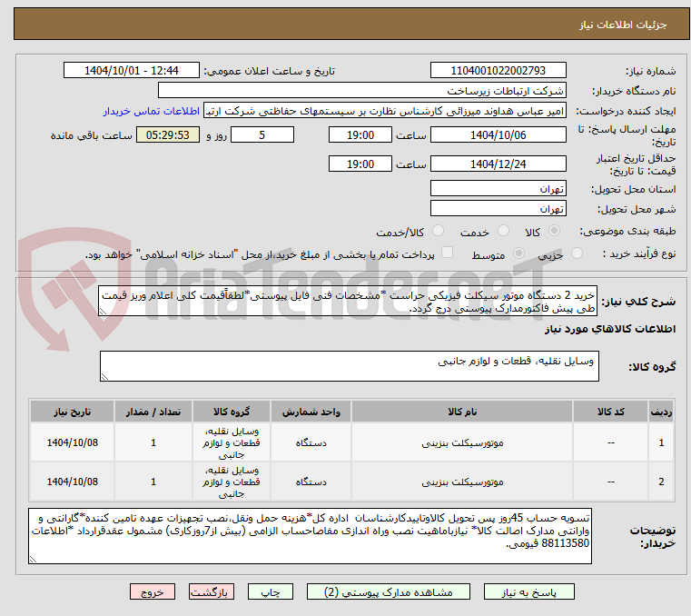Click the 'جزئیات اطلاعات نیاز' page header

point(622,25)
